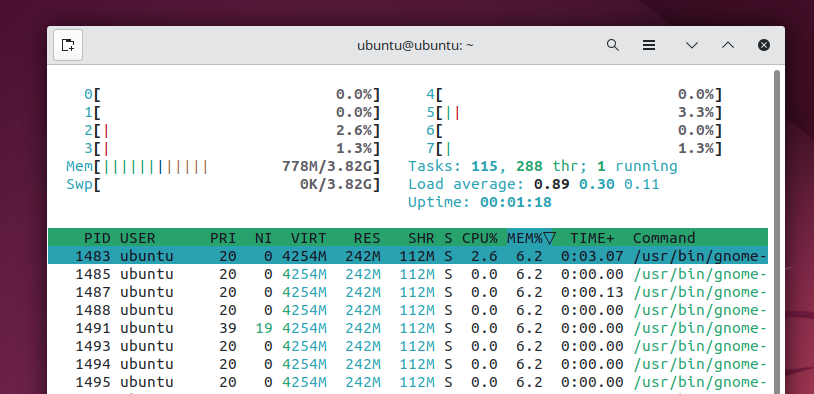Screen dimensions: 814x394
Task: Close the terminal window
Action: 764,45
